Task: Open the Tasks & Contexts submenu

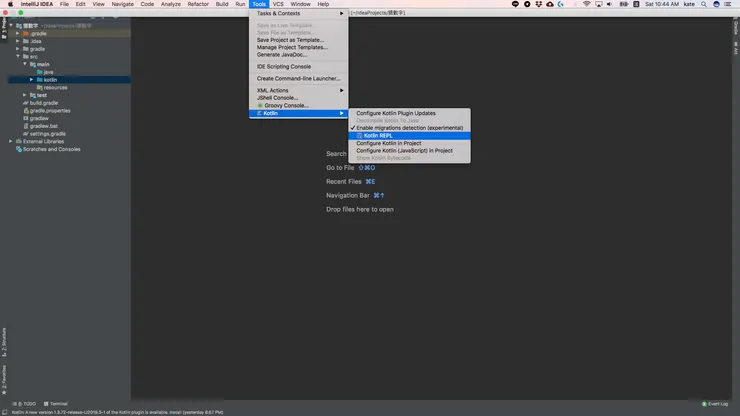Action: click(298, 13)
